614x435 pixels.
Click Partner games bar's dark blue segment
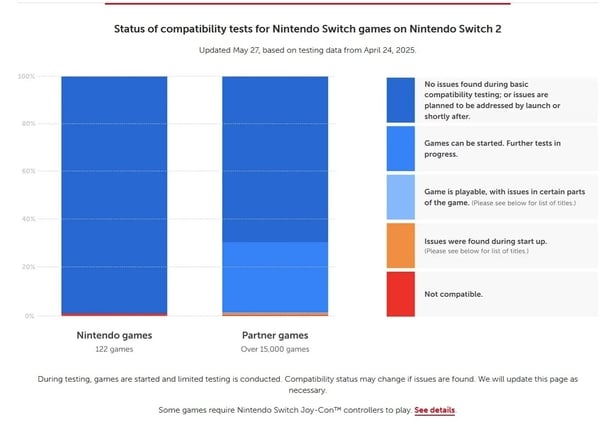click(x=274, y=158)
